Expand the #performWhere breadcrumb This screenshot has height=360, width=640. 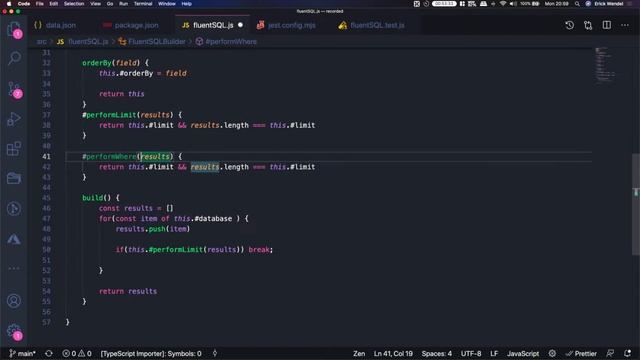(226, 42)
